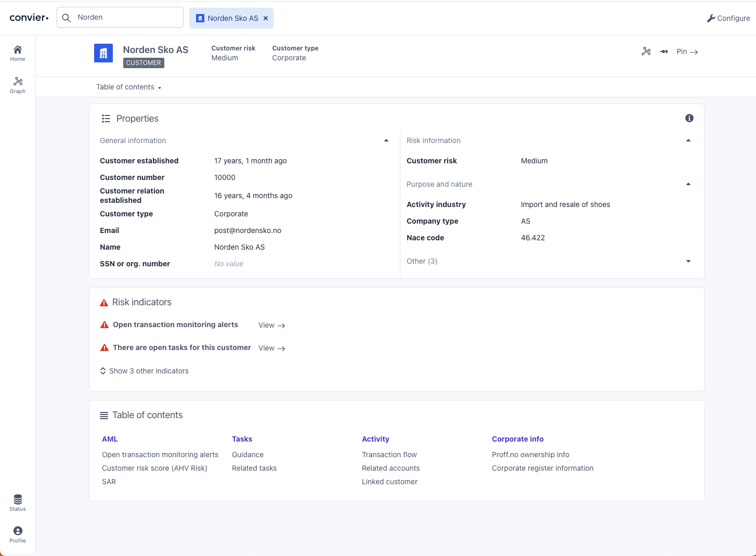Click the Table of contents section icon
756x556 pixels.
coord(104,416)
